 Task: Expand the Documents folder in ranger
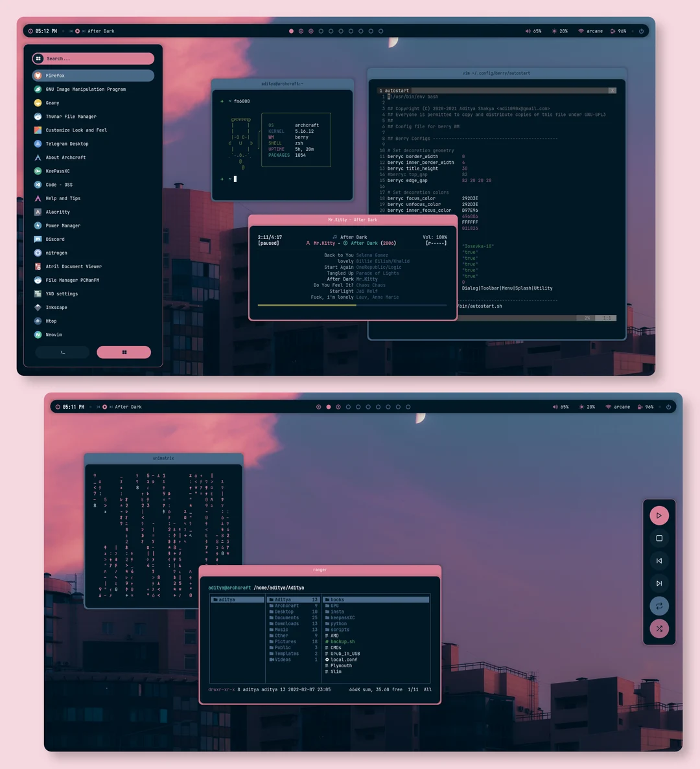pyautogui.click(x=286, y=617)
